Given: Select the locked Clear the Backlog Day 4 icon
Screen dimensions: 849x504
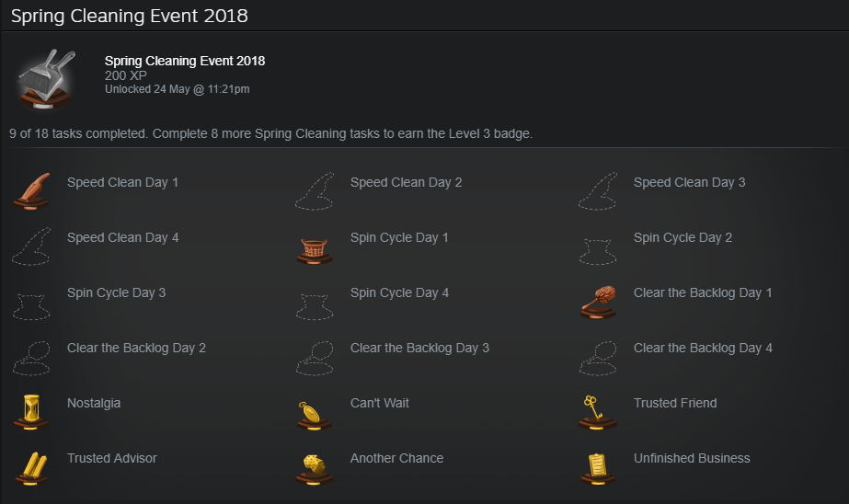Looking at the screenshot, I should [598, 358].
